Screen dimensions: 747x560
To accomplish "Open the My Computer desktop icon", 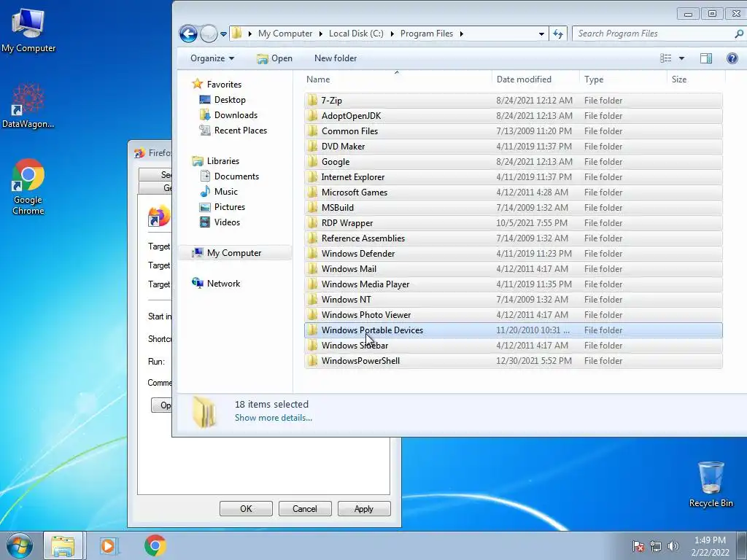I will (28, 31).
